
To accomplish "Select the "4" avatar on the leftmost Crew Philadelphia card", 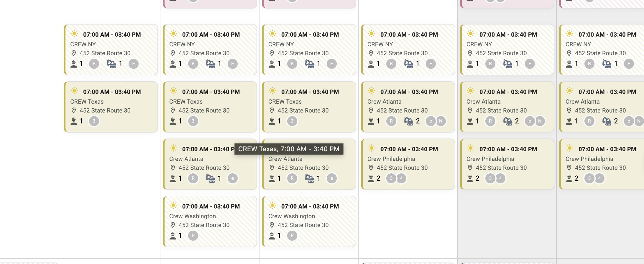I will (x=401, y=178).
